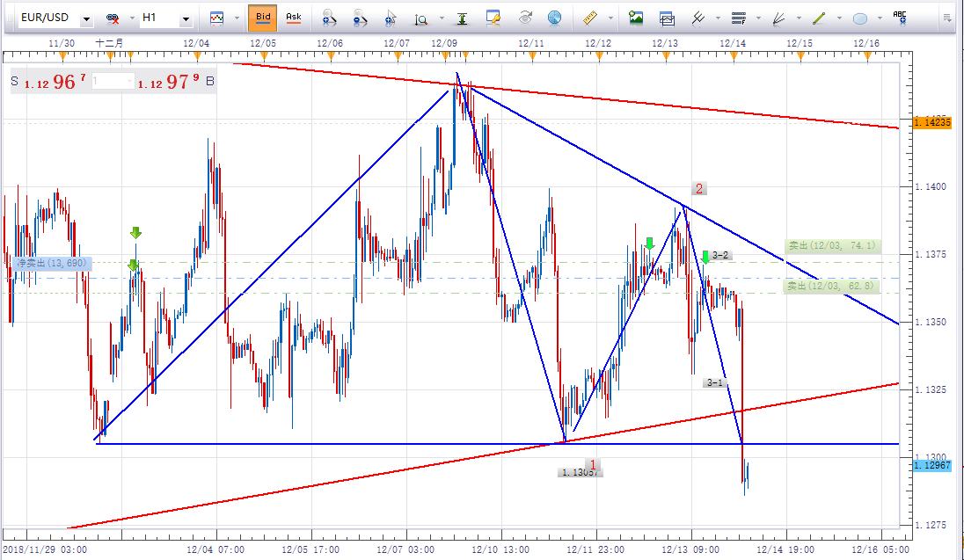This screenshot has height=560, width=964.
Task: Select the green trend line tool
Action: tap(819, 19)
